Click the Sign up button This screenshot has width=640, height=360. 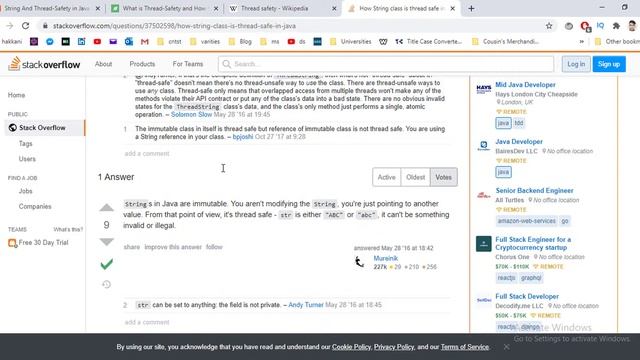click(609, 64)
